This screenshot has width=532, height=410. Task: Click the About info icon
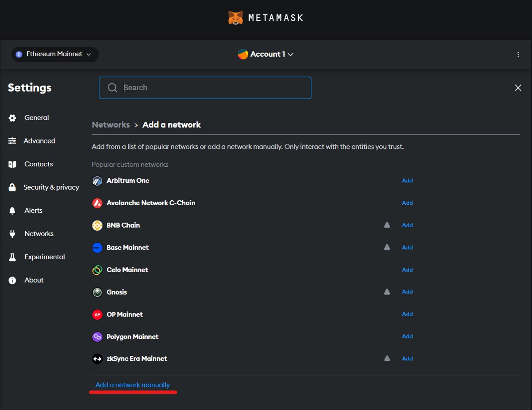coord(12,280)
